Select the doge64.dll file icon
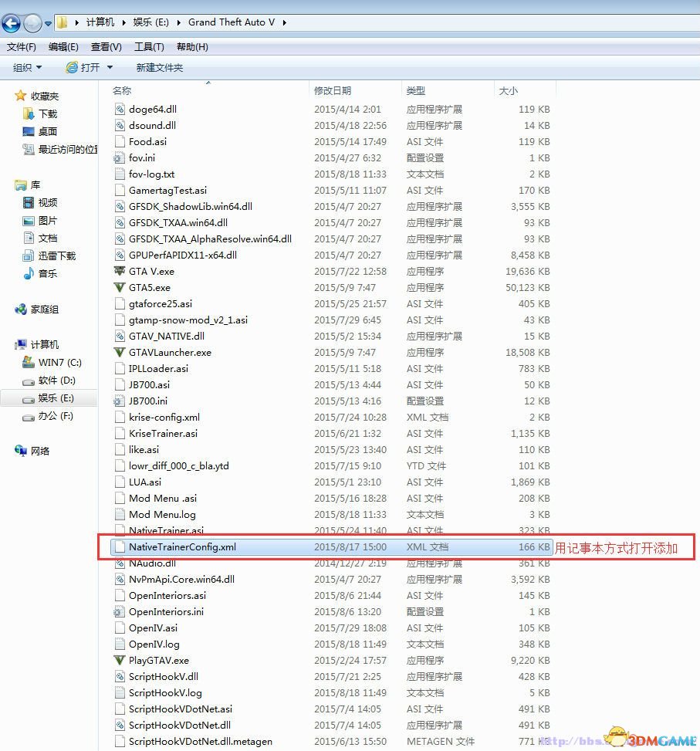The image size is (700, 751). click(x=120, y=109)
